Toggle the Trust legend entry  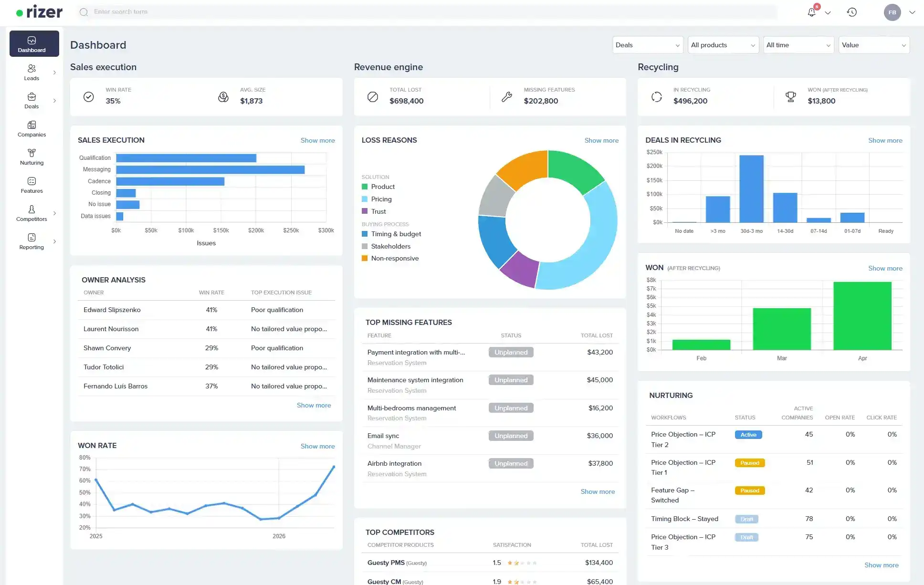click(x=378, y=211)
